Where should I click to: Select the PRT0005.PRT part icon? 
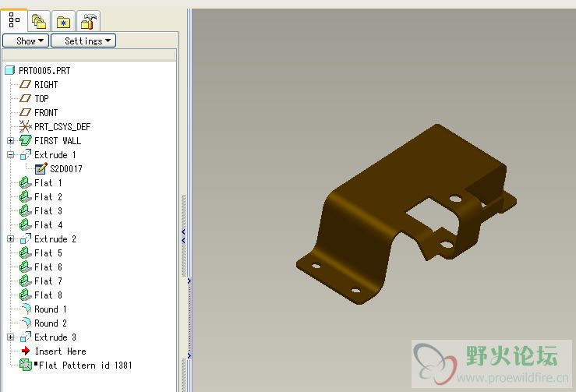[x=10, y=70]
